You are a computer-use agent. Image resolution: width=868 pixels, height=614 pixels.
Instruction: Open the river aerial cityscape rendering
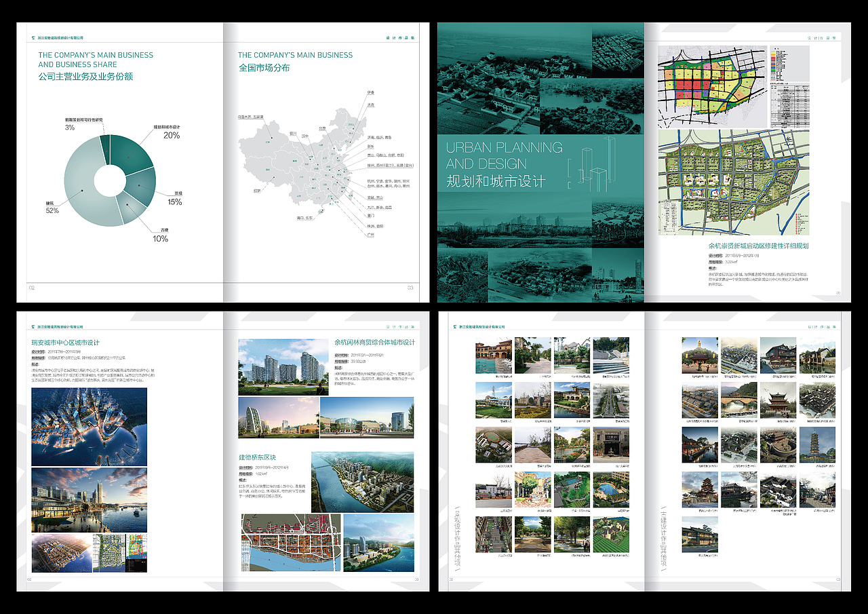point(362,481)
